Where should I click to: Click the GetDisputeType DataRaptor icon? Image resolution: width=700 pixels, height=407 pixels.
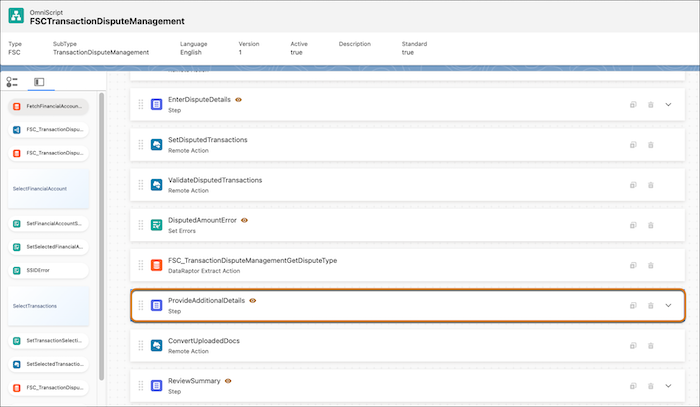[156, 265]
